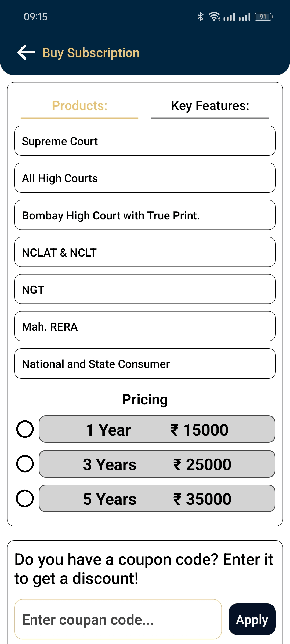Switch to the Key Features tab

pos(210,106)
